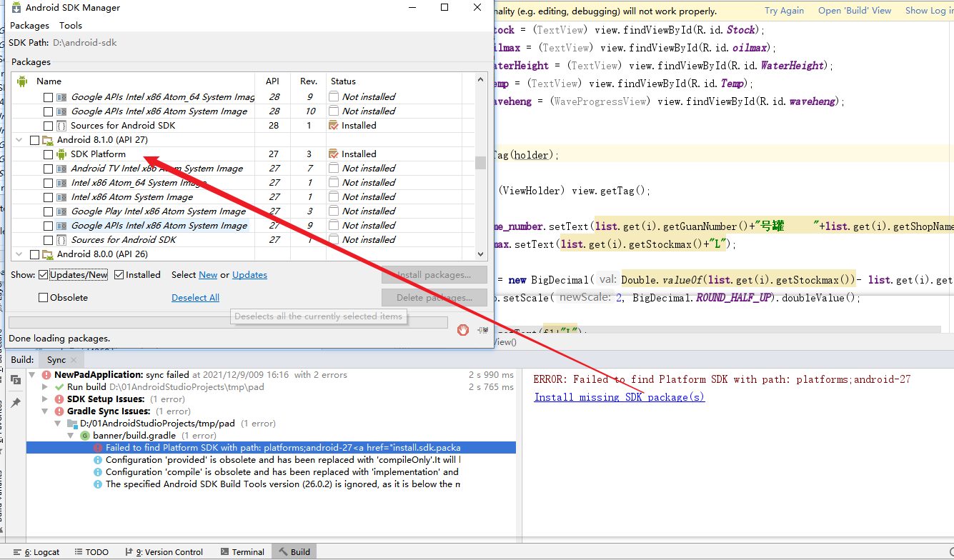
Task: Click the Delete packages button
Action: 434,298
